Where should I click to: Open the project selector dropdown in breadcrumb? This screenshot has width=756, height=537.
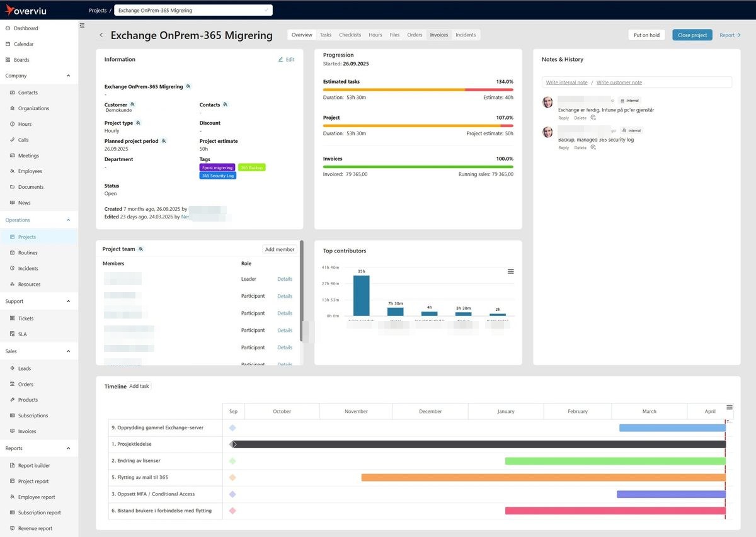(193, 10)
